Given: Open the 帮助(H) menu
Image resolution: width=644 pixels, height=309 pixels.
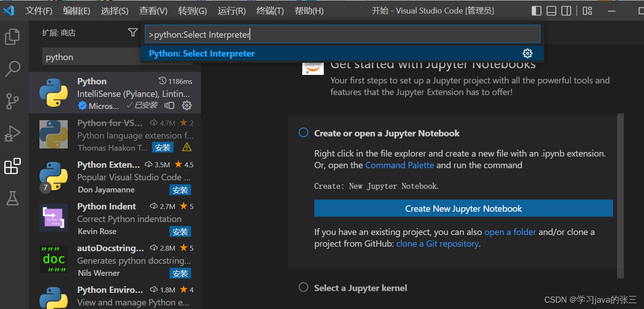Looking at the screenshot, I should click(309, 11).
